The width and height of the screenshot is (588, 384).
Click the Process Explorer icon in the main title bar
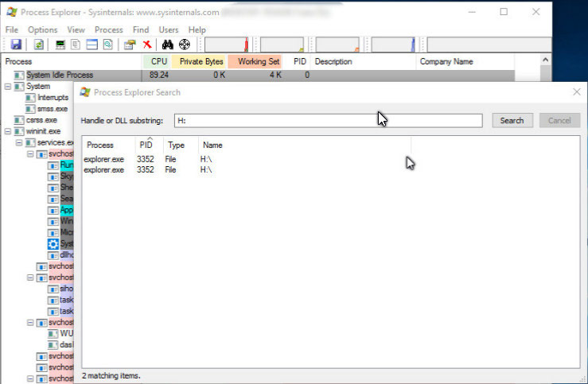[x=12, y=12]
